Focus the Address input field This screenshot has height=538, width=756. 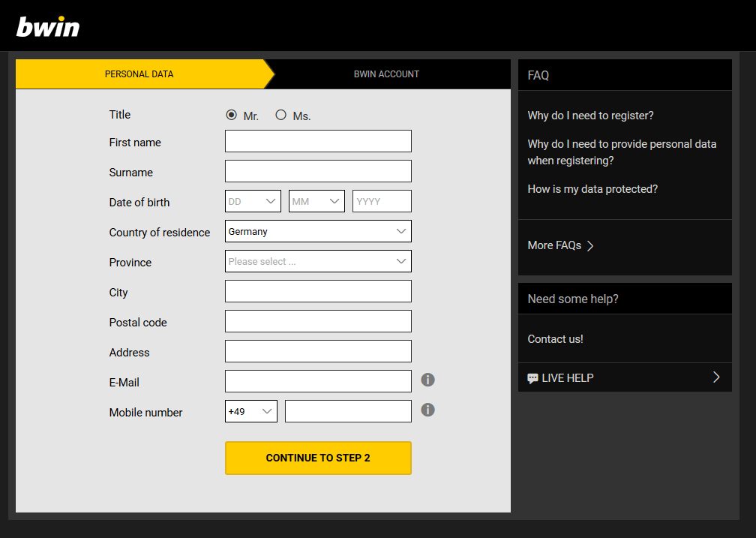click(x=318, y=350)
